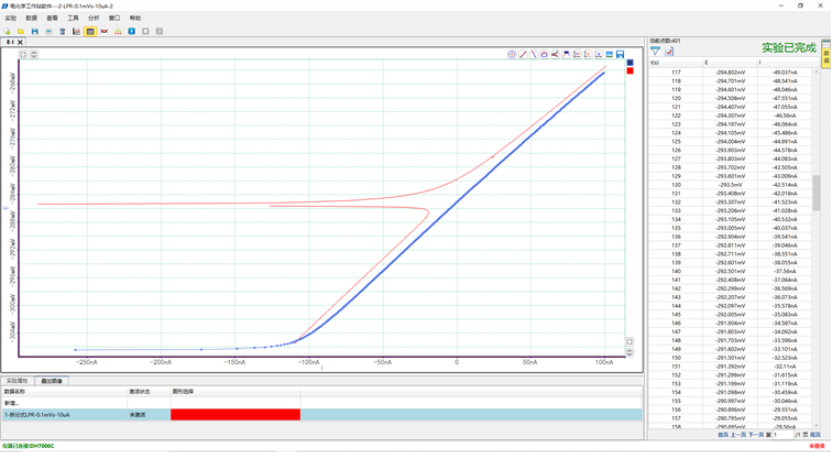
Task: Open file with the yellow folder icon
Action: (x=21, y=31)
